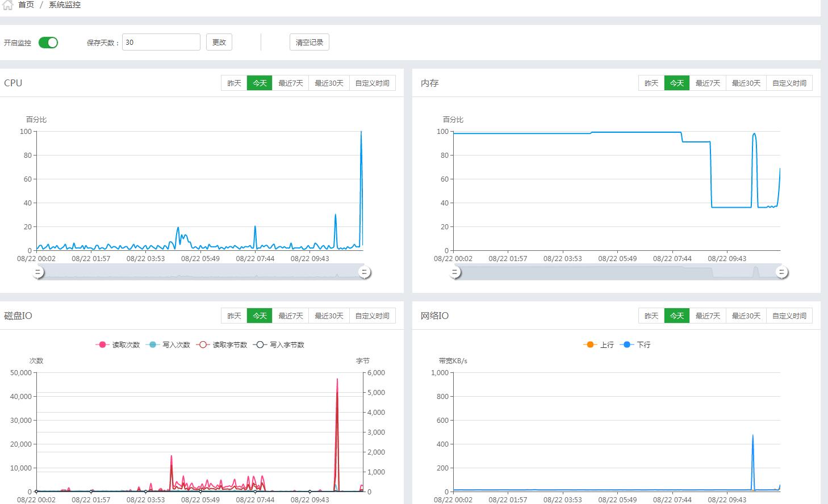Image resolution: width=828 pixels, height=504 pixels.
Task: Click CPU chart right zoom slider handle
Action: coord(365,272)
